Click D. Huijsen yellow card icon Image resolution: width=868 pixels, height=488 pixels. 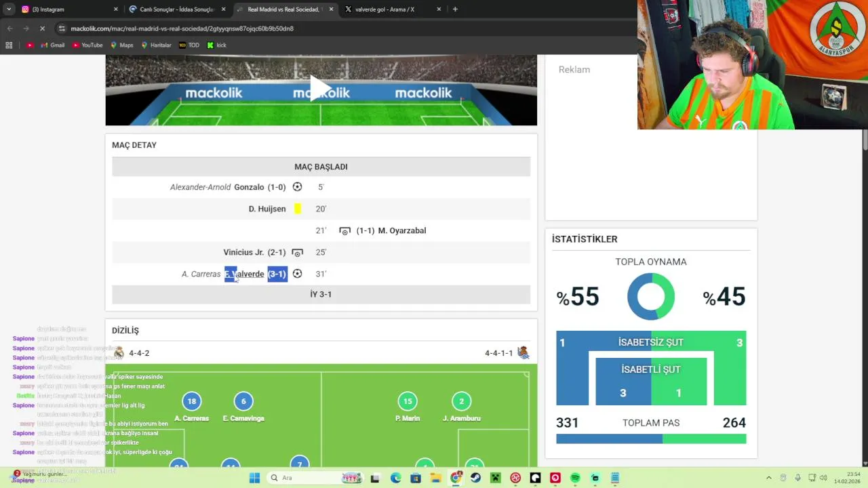pos(297,209)
